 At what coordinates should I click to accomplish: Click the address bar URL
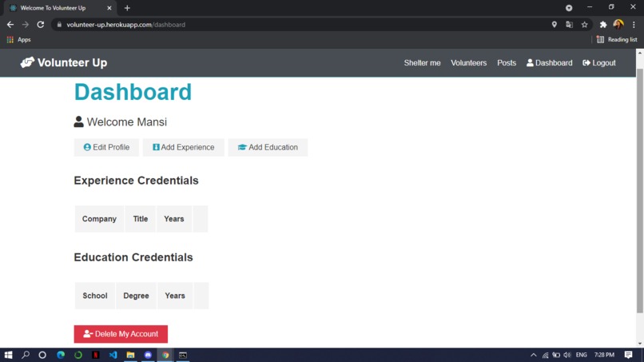pos(125,25)
